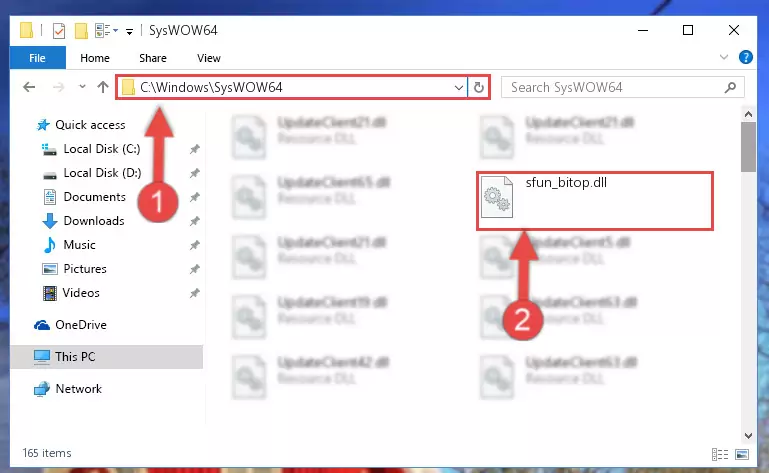Refresh the SysWOW64 folder
This screenshot has height=473, width=769.
tap(479, 88)
